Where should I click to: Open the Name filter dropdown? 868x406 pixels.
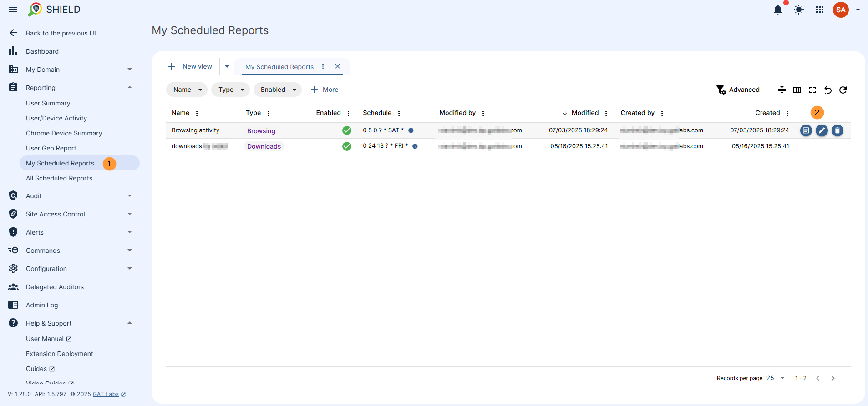[x=187, y=90]
